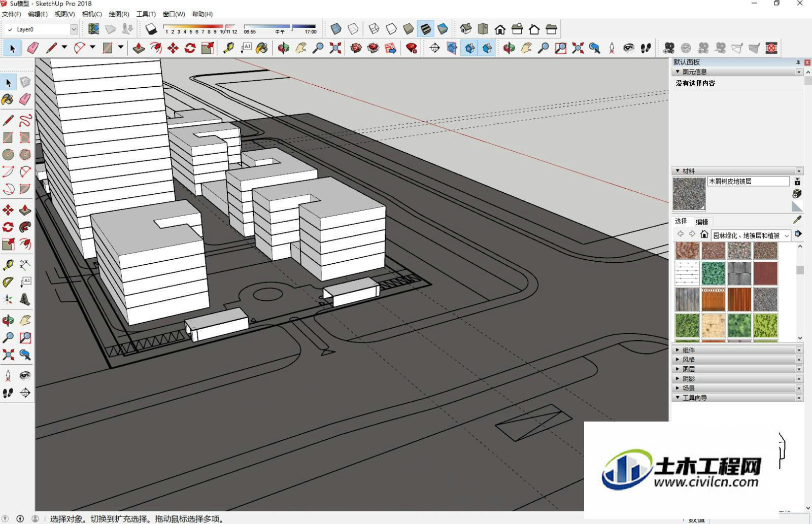This screenshot has width=812, height=524.
Task: Switch to Iso view
Action: pos(466,29)
